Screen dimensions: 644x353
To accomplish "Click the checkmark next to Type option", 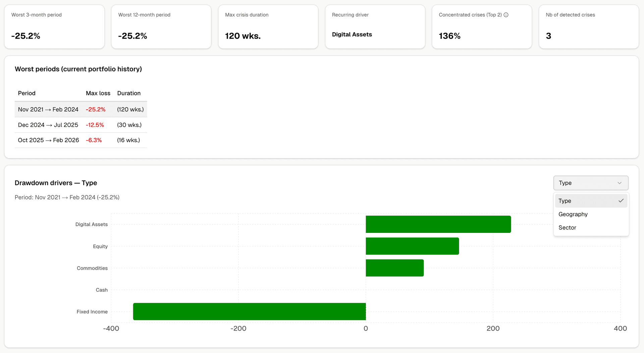I will [x=621, y=201].
